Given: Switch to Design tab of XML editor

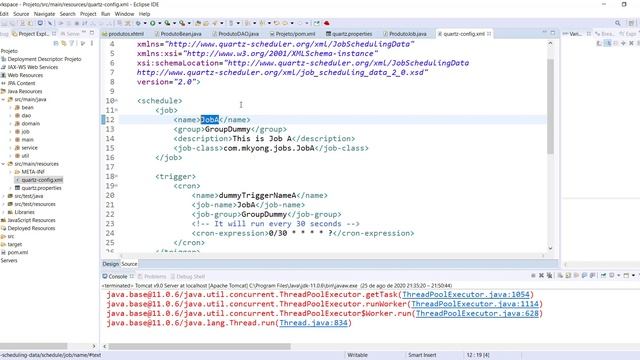Looking at the screenshot, I should (x=110, y=264).
